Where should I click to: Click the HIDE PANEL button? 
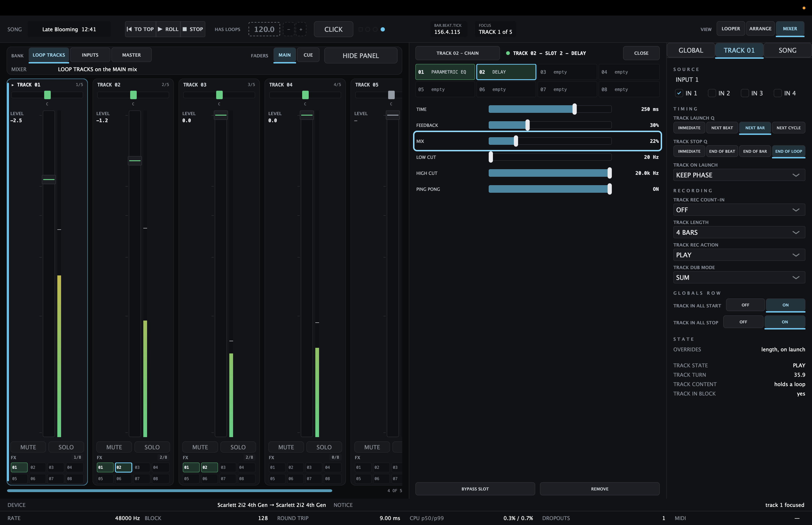pyautogui.click(x=360, y=55)
